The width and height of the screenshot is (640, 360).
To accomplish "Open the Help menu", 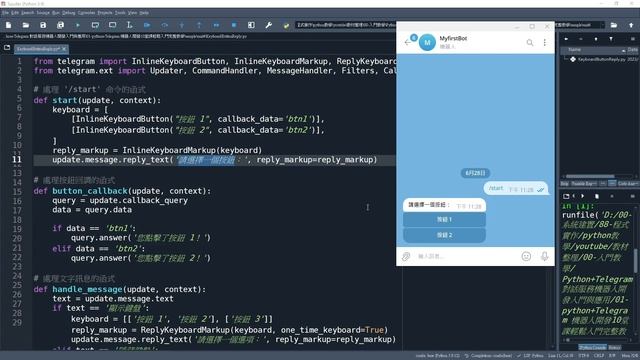I will pos(144,13).
